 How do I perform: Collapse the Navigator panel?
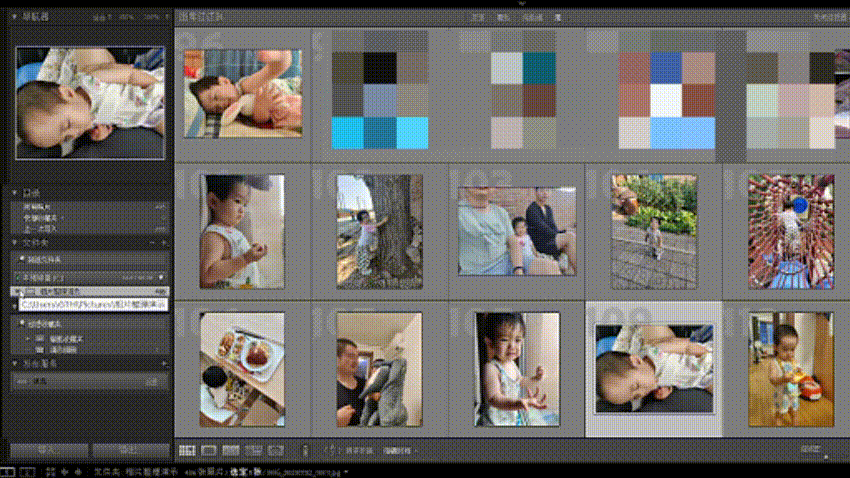14,17
